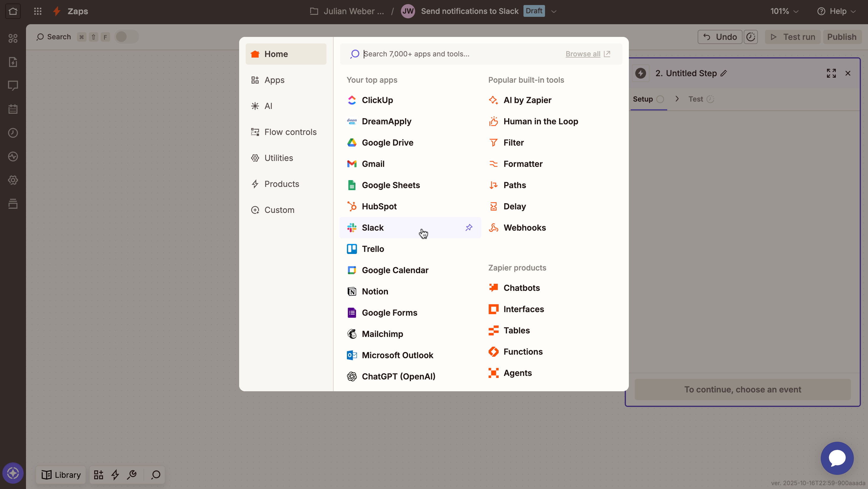Open the Zapier Agents product
The height and width of the screenshot is (489, 868).
552,373
